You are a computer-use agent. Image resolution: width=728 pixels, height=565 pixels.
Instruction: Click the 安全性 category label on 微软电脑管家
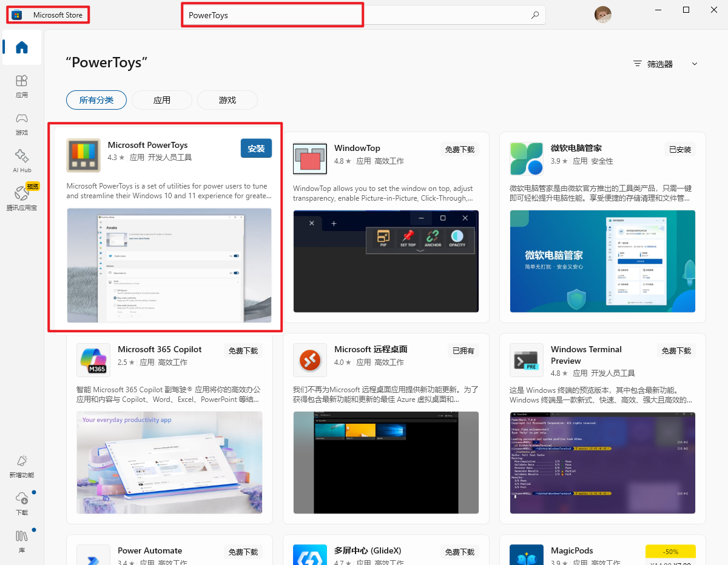click(602, 161)
